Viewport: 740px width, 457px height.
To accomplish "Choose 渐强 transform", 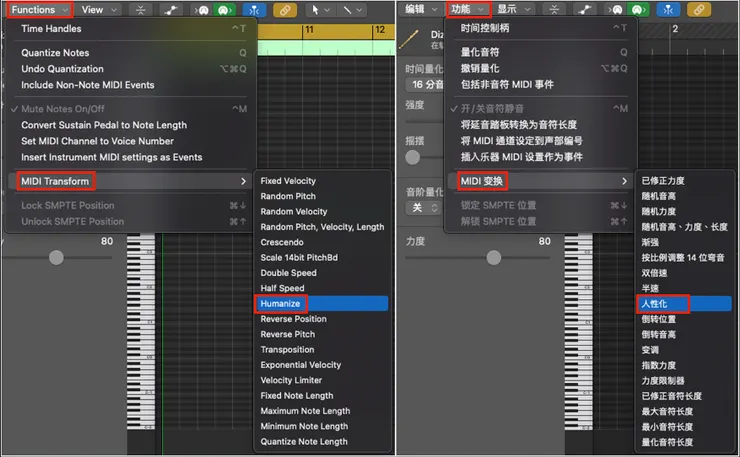I will pyautogui.click(x=684, y=242).
